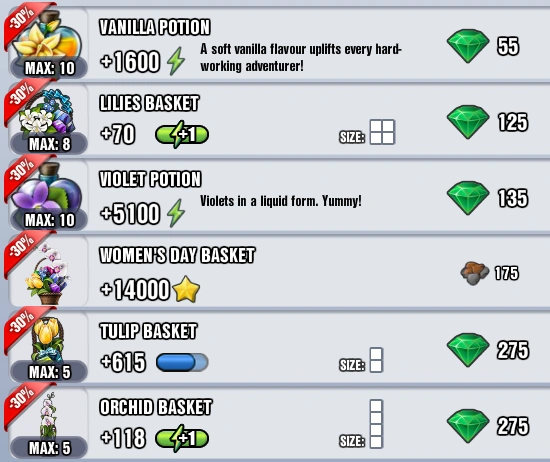The width and height of the screenshot is (550, 462).
Task: Purchase Tulip Basket for 275 gems
Action: [488, 350]
